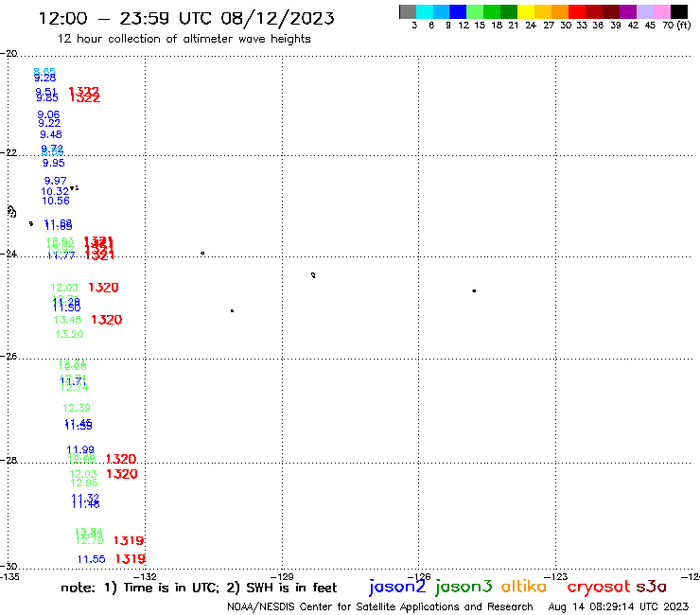Select the lavender swatch in the color scale
The image size is (700, 615).
[644, 11]
